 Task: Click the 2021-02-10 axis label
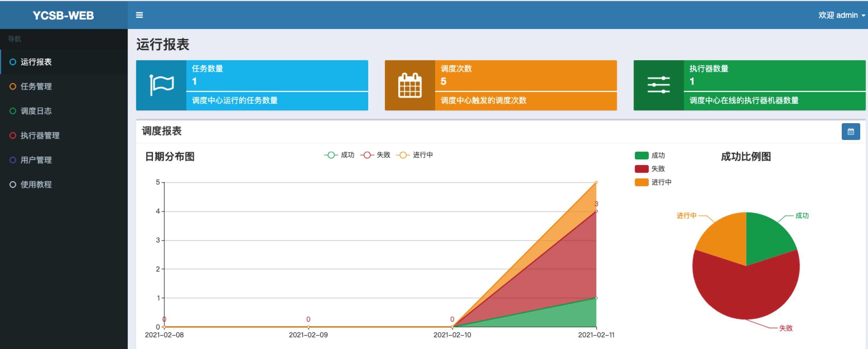click(x=452, y=335)
